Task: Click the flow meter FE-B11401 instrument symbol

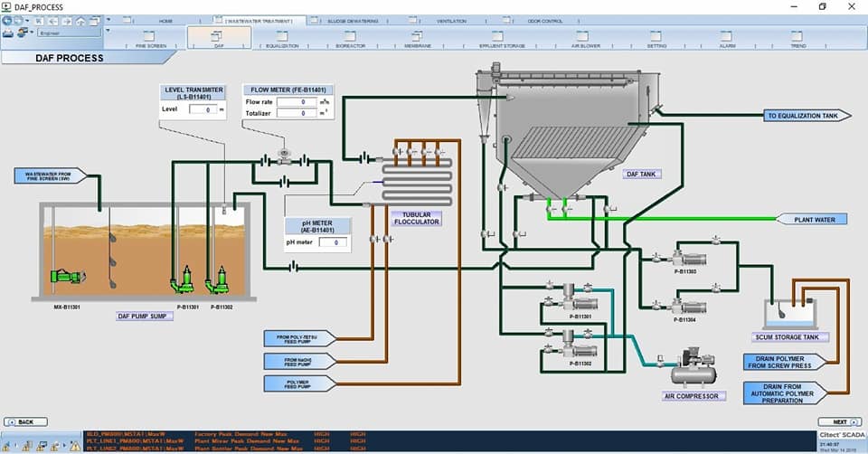Action: point(285,156)
